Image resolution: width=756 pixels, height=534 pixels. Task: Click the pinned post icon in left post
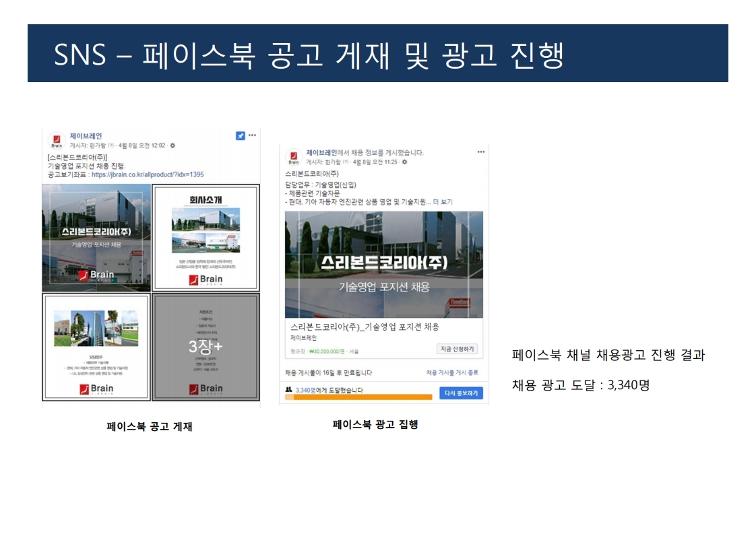tap(240, 136)
